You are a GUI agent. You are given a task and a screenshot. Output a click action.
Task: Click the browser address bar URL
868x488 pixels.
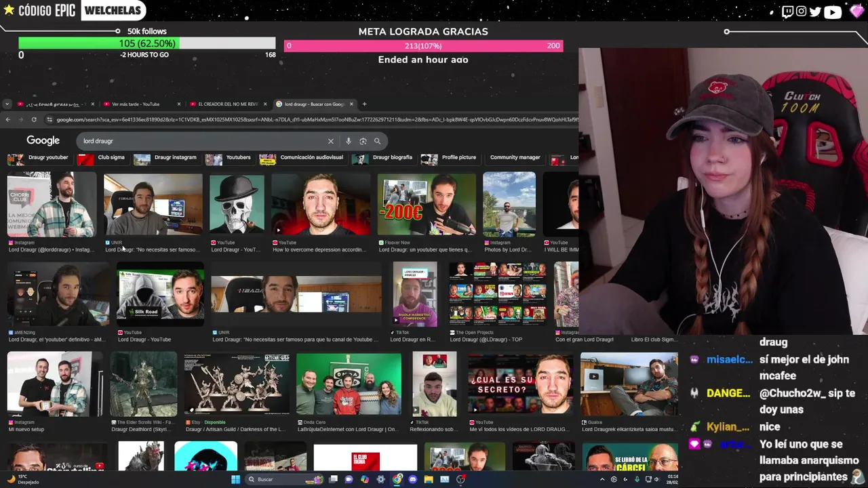tap(317, 119)
